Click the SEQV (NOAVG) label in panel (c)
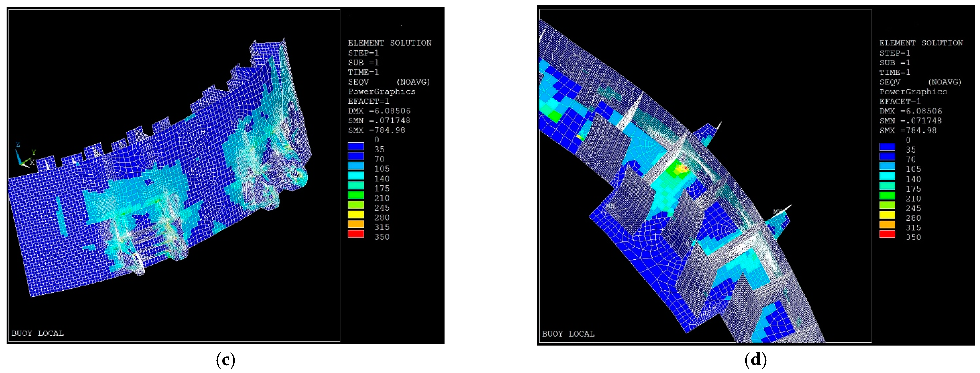The height and width of the screenshot is (373, 980). pyautogui.click(x=389, y=82)
